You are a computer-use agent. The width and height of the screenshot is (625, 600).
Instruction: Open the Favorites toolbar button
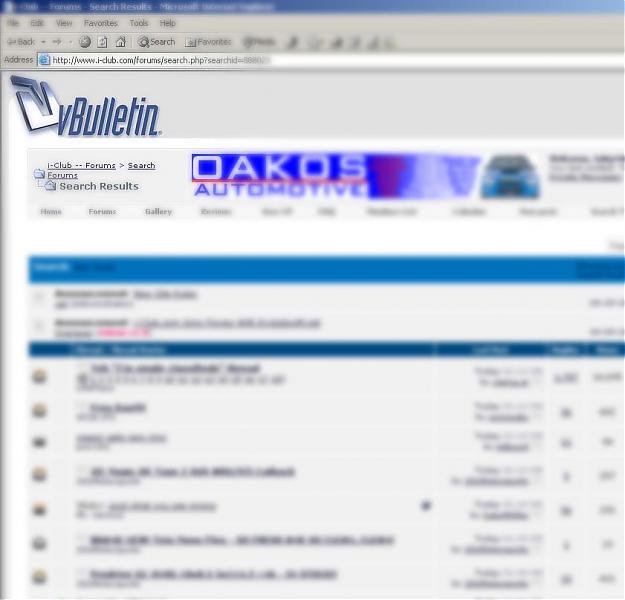click(208, 42)
